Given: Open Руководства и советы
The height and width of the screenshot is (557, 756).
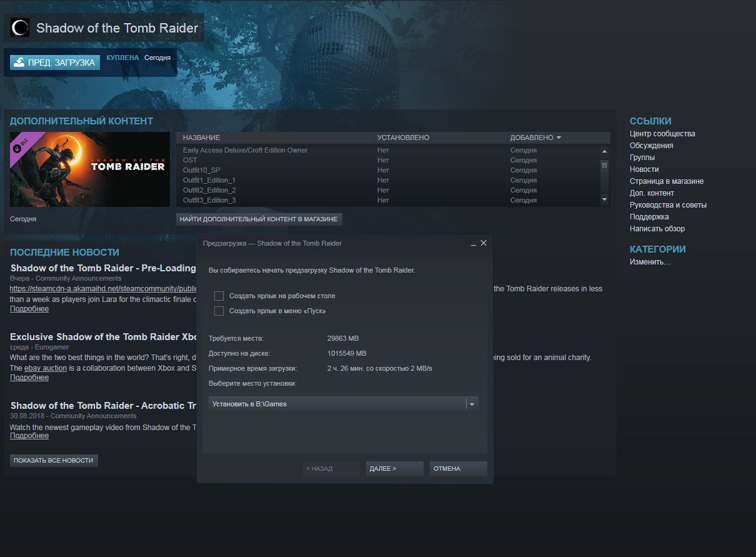Looking at the screenshot, I should 669,205.
